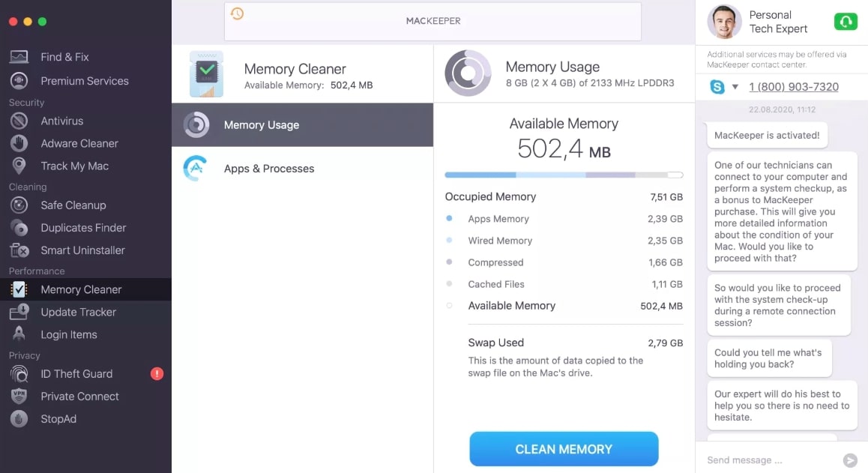The image size is (868, 473).
Task: Open Private Connect
Action: (79, 397)
